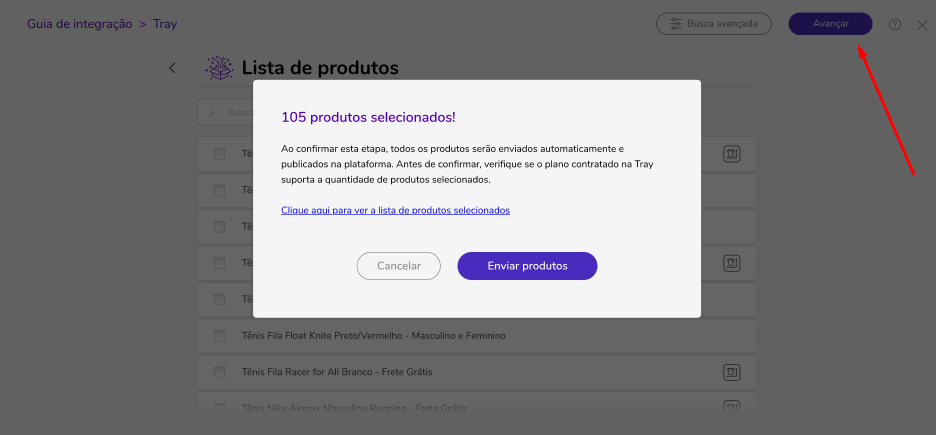Click the 'Lista de produtos' page title

320,68
